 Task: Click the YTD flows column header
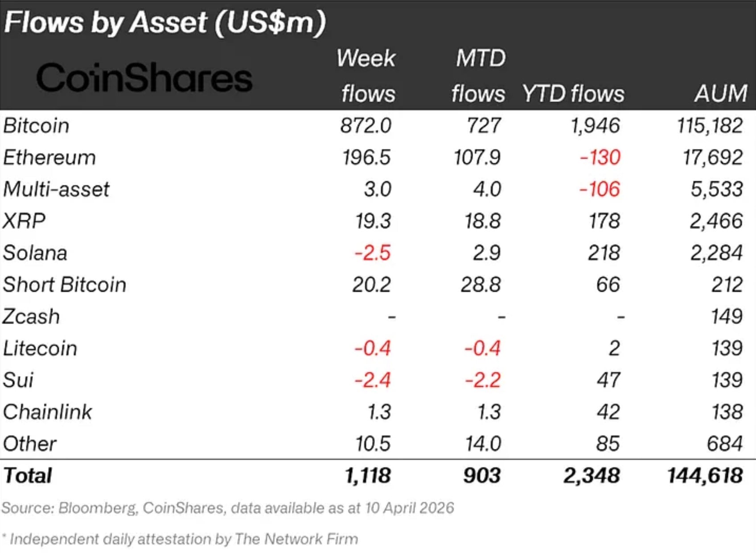[573, 94]
